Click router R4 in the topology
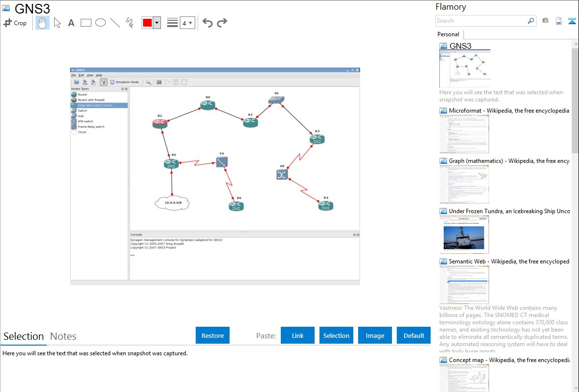 [326, 206]
